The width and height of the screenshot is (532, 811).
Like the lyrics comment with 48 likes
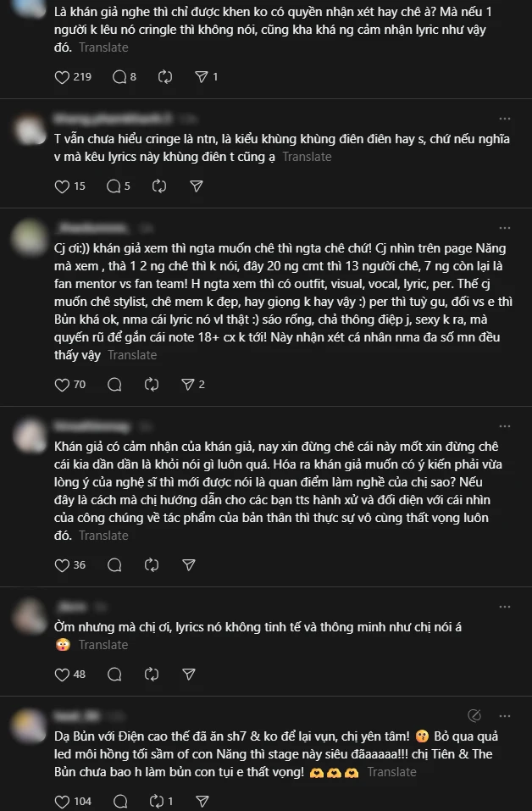point(62,674)
